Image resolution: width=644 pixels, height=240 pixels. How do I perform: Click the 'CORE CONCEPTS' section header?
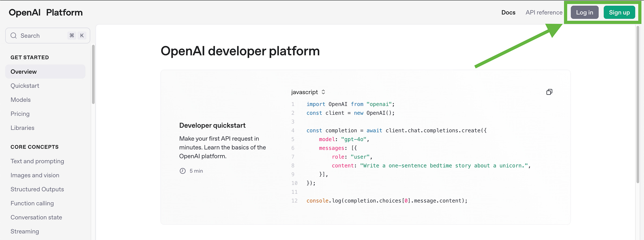click(35, 147)
